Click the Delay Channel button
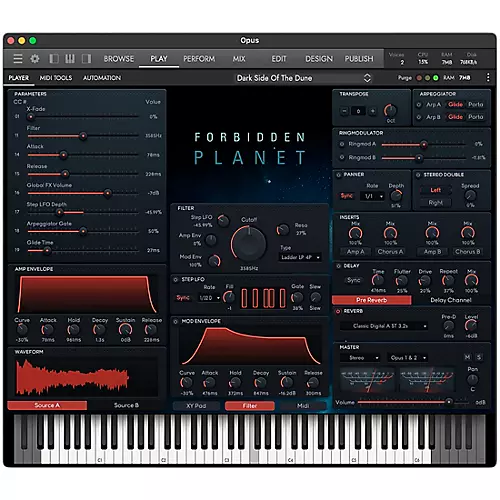The width and height of the screenshot is (500, 500). click(451, 300)
